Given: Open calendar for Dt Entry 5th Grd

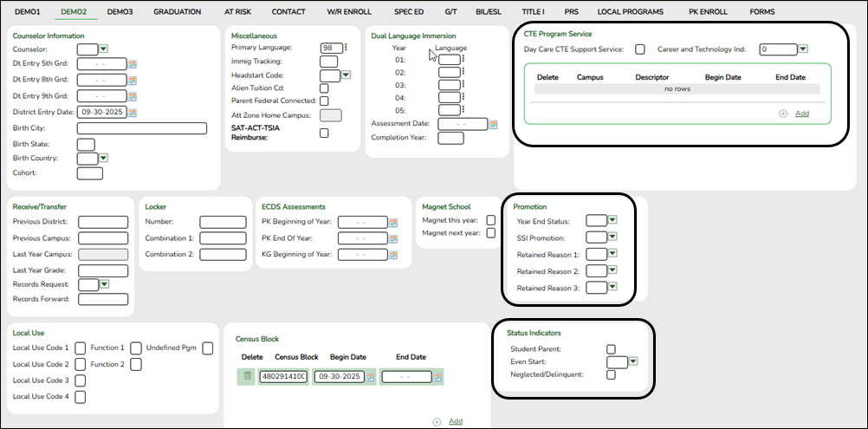Looking at the screenshot, I should [x=133, y=65].
